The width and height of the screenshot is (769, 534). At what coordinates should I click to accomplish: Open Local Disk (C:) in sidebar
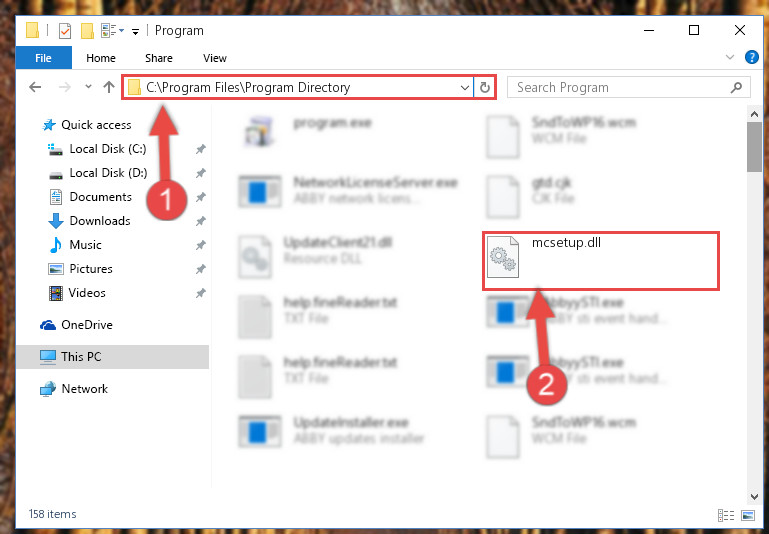(97, 149)
